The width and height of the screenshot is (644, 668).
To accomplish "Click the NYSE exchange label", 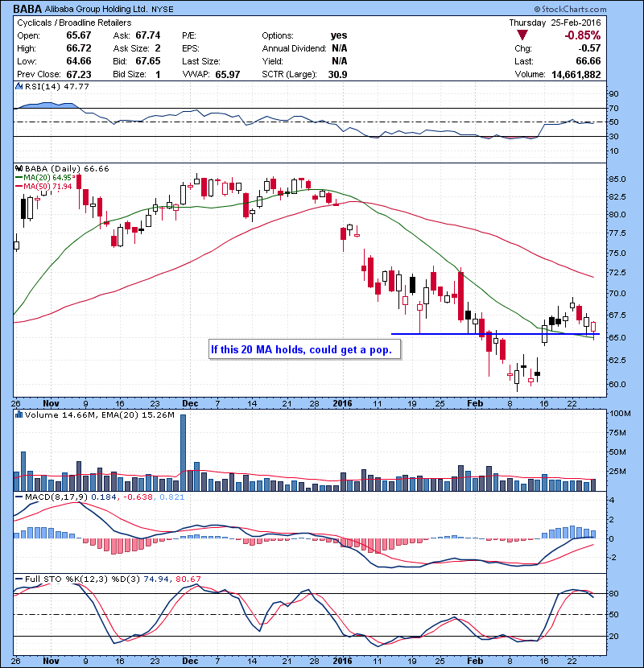I will 163,9.
